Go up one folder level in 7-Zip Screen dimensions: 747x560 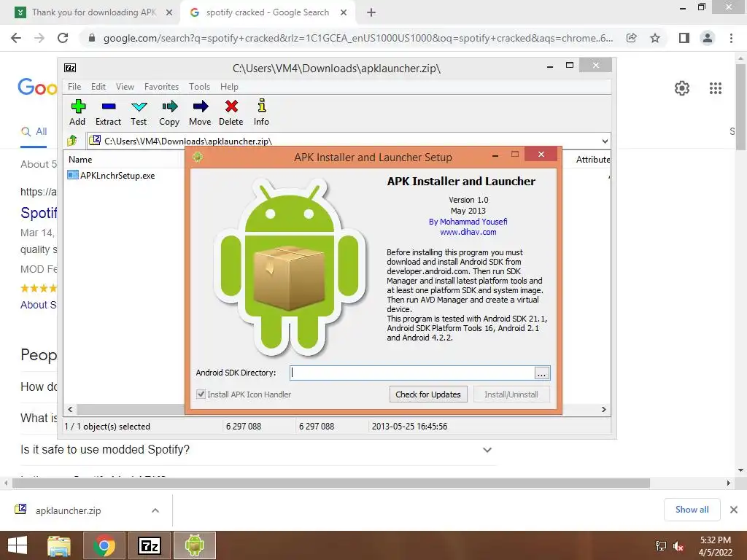click(72, 141)
